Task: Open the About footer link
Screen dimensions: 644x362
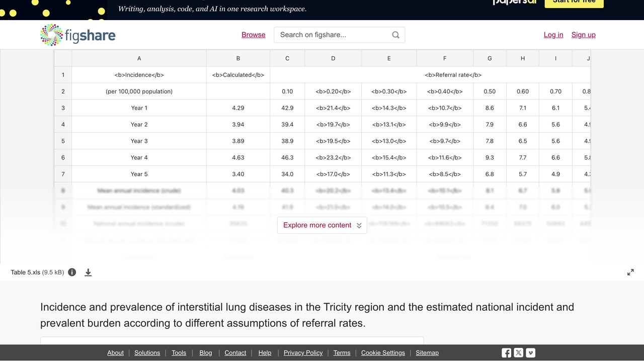Action: pyautogui.click(x=115, y=353)
